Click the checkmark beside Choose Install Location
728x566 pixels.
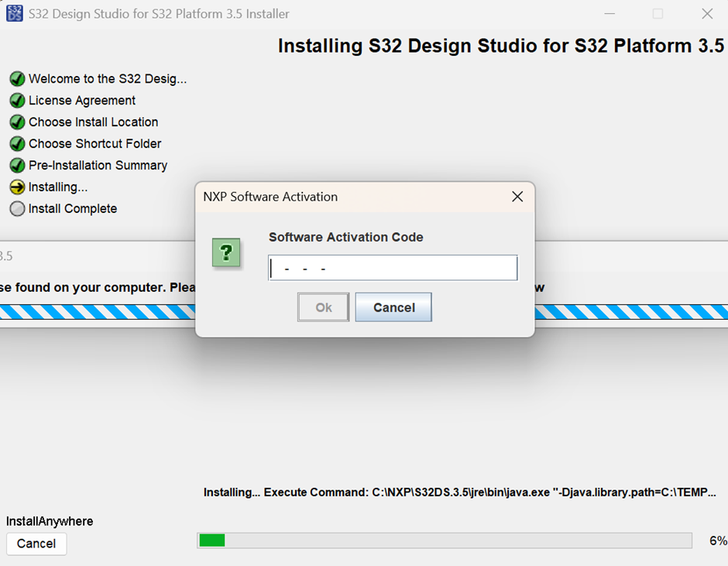point(17,122)
